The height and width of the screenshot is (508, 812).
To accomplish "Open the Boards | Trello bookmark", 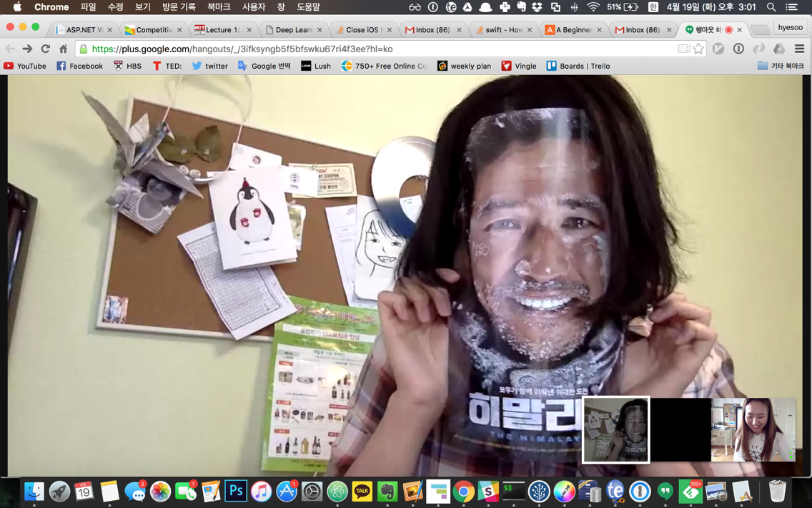I will tap(578, 66).
